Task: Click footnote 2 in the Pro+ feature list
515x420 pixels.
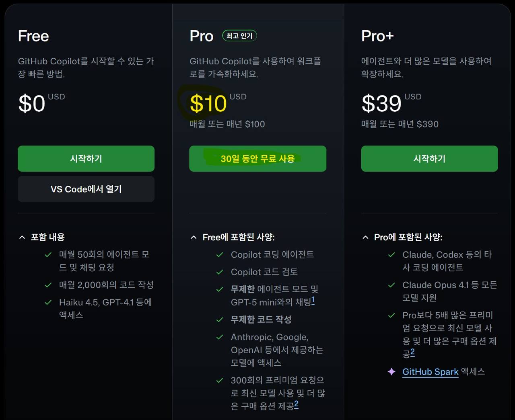Action: click(412, 352)
